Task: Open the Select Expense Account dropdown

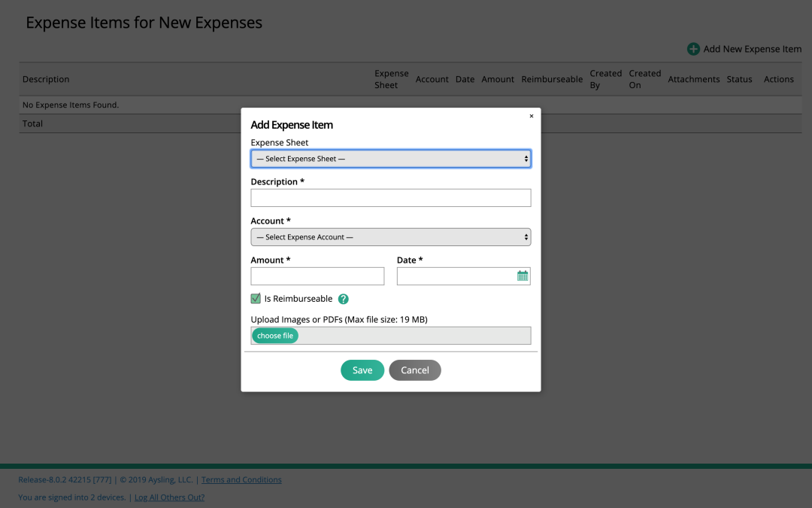Action: [x=390, y=237]
